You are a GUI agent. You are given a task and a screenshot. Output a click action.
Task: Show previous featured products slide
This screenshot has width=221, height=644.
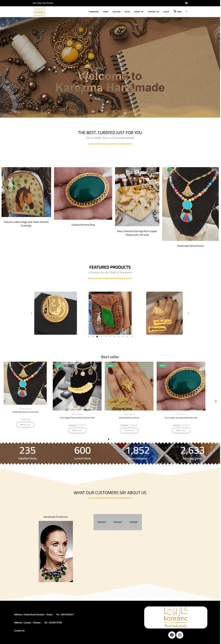[x=32, y=313]
